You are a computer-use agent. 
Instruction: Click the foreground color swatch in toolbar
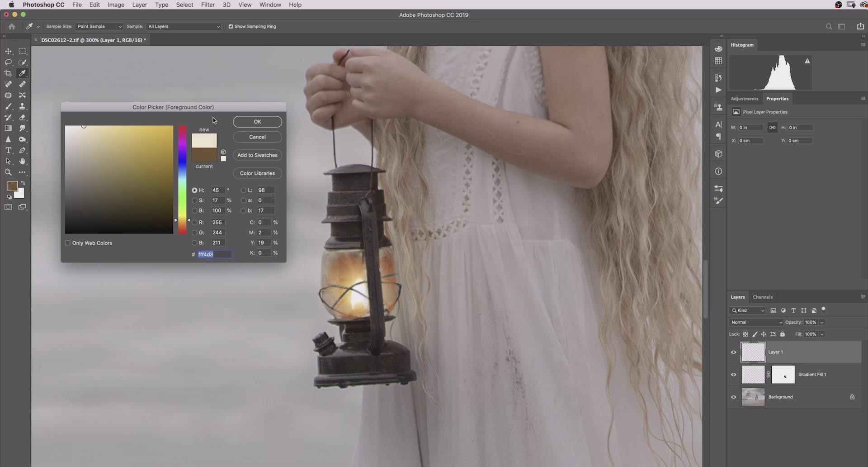(x=12, y=186)
